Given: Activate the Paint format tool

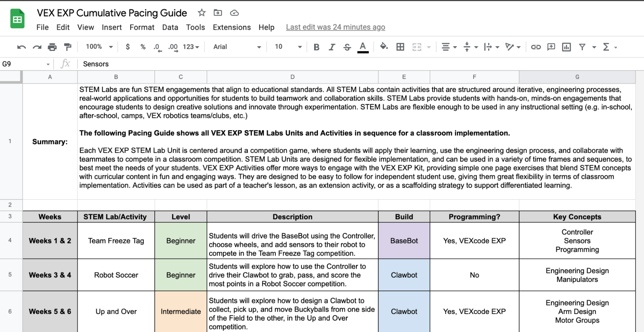Looking at the screenshot, I should [x=67, y=47].
